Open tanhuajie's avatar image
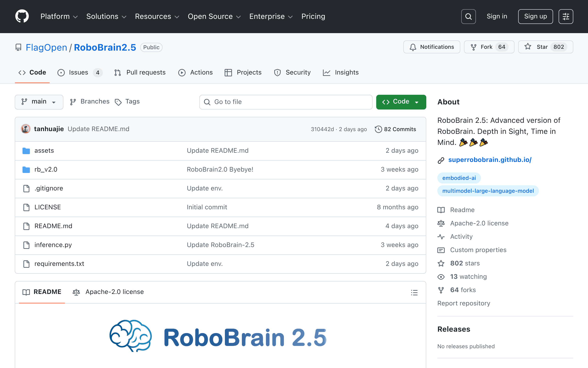Image resolution: width=588 pixels, height=368 pixels. [x=26, y=129]
